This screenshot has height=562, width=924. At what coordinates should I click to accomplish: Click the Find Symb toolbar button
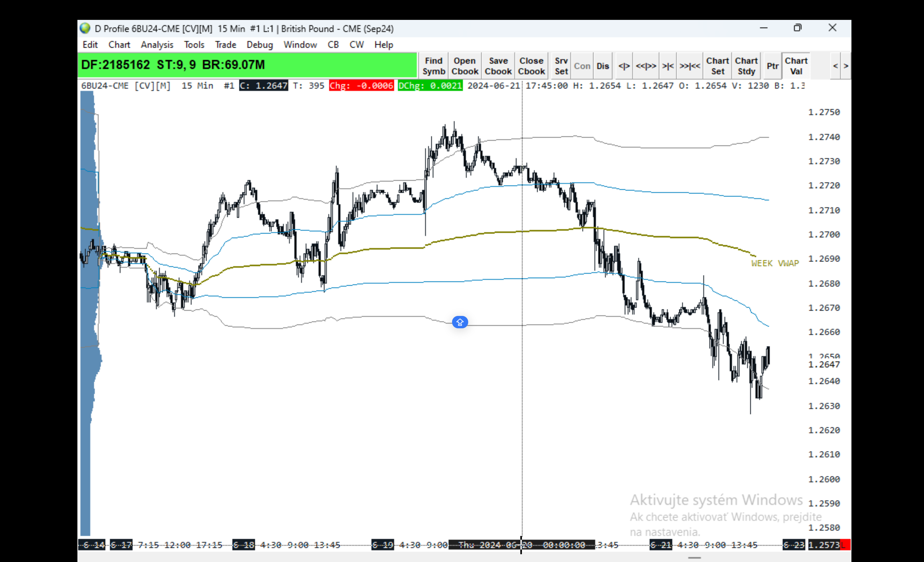coord(434,66)
